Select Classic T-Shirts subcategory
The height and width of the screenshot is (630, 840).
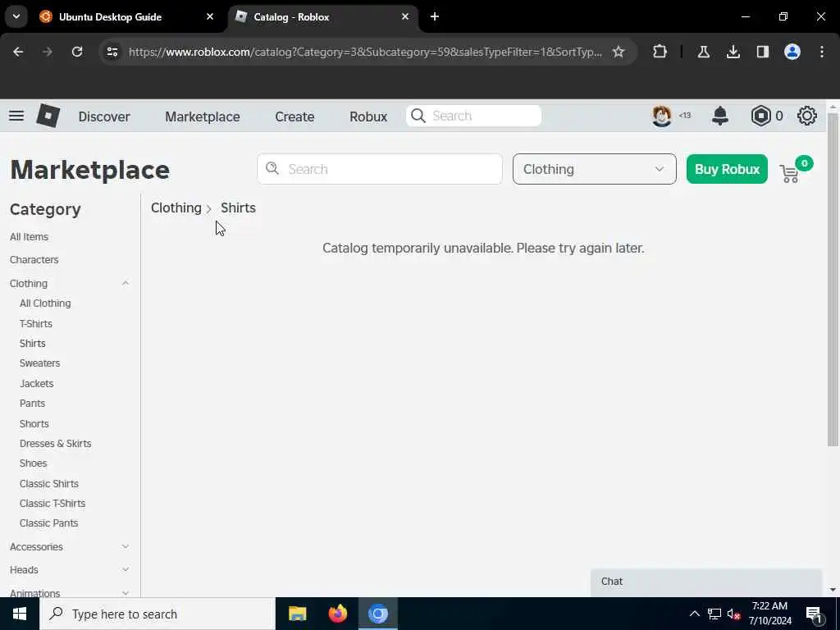tap(52, 504)
